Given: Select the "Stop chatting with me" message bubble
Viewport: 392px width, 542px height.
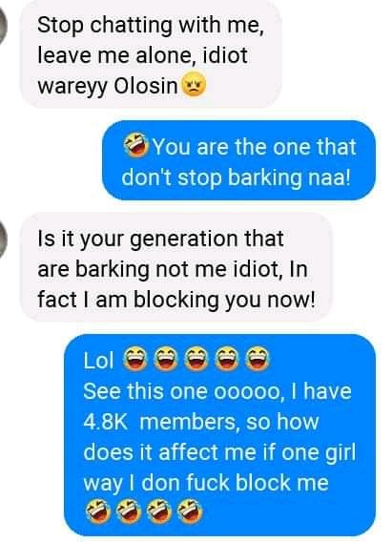Looking at the screenshot, I should pos(152,54).
